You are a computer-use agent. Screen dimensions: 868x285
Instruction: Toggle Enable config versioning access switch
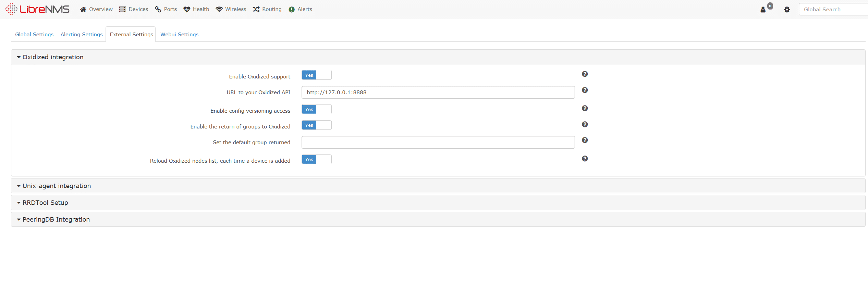coord(317,109)
